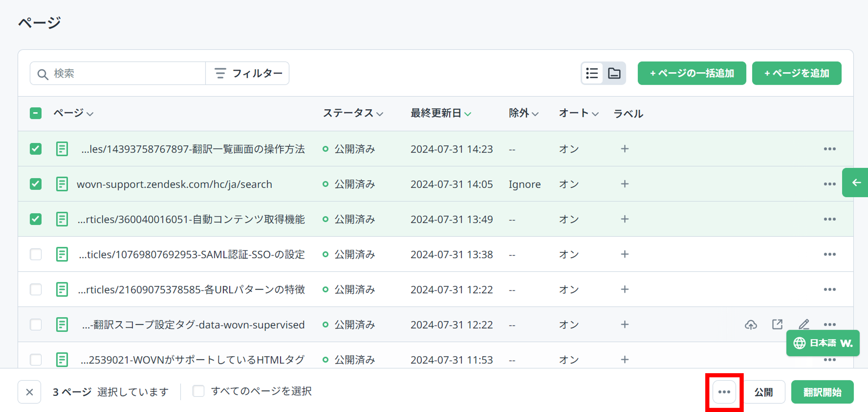Switch to the folder view icon
Screen dimensions: 868x412
(614, 73)
